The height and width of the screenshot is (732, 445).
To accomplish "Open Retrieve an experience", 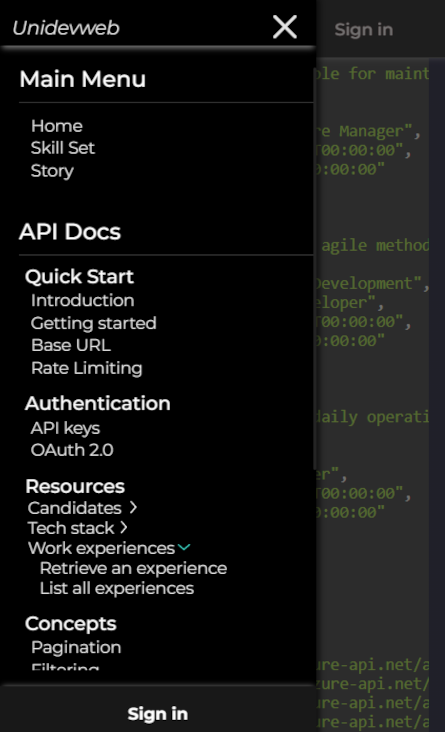I will (x=134, y=568).
